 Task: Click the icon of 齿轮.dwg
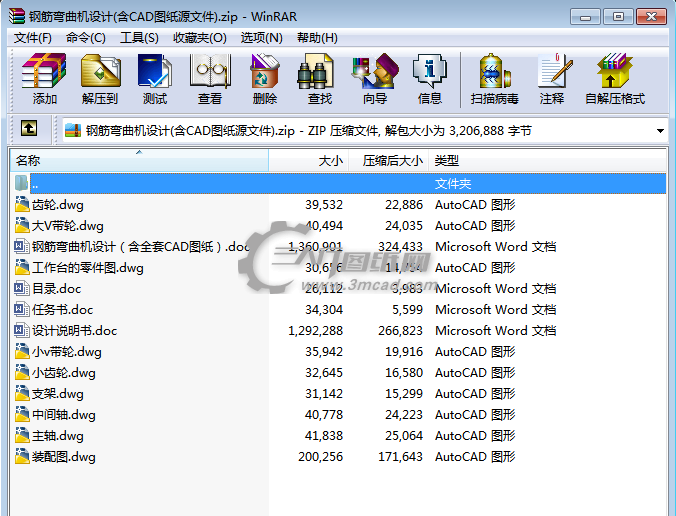coord(22,204)
